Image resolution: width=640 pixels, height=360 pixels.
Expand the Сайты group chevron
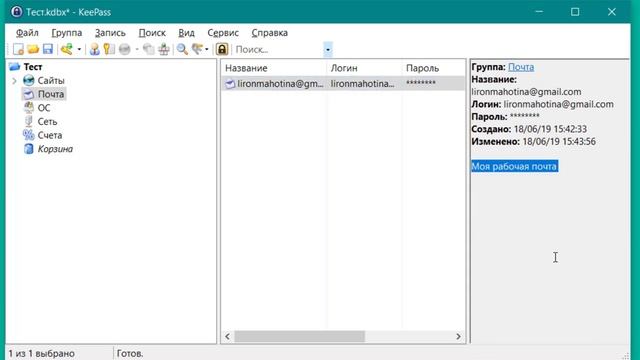coord(14,81)
